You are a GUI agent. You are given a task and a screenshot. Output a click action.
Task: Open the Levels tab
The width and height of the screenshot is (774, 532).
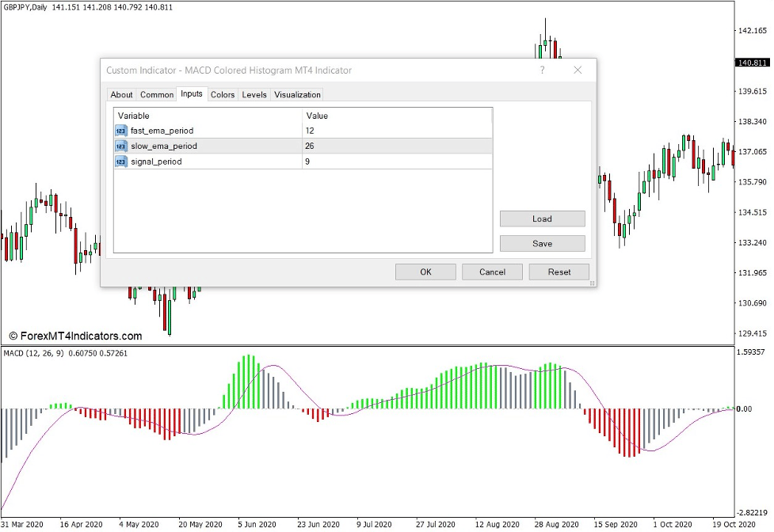[x=254, y=94]
